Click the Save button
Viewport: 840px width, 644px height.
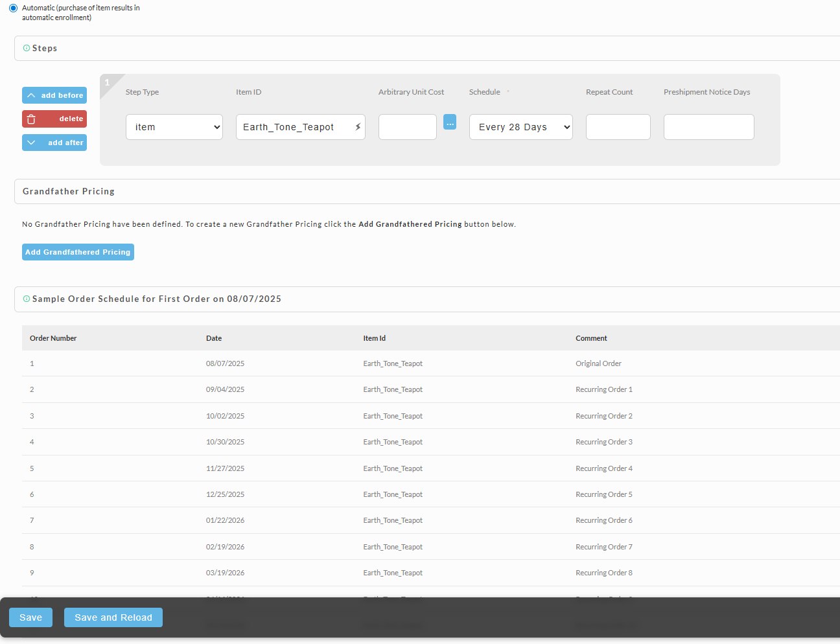(x=30, y=617)
